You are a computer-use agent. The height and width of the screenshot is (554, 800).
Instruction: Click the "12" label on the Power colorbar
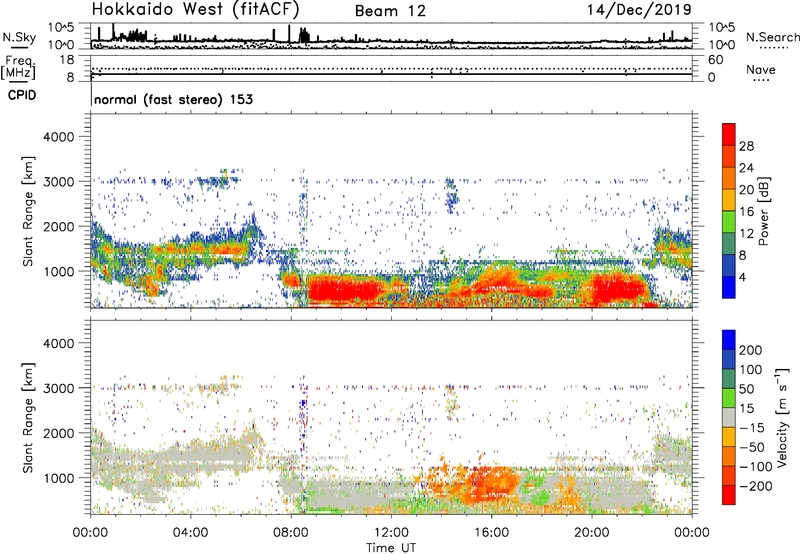click(746, 234)
